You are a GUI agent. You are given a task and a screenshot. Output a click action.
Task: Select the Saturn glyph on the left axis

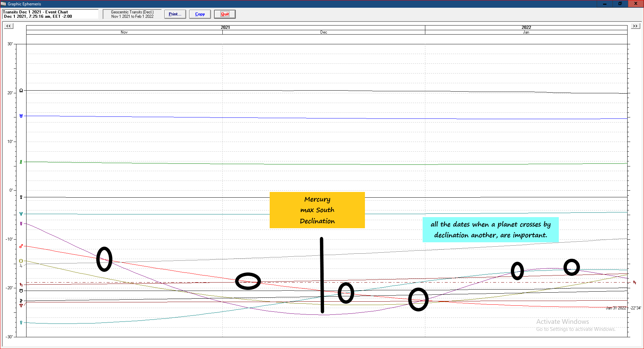click(x=21, y=285)
